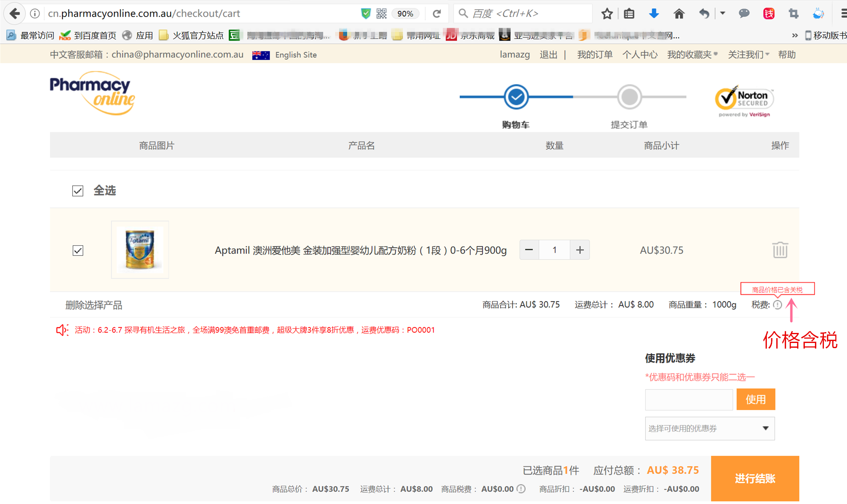The width and height of the screenshot is (847, 504).
Task: Click the URL address bar
Action: (199, 14)
